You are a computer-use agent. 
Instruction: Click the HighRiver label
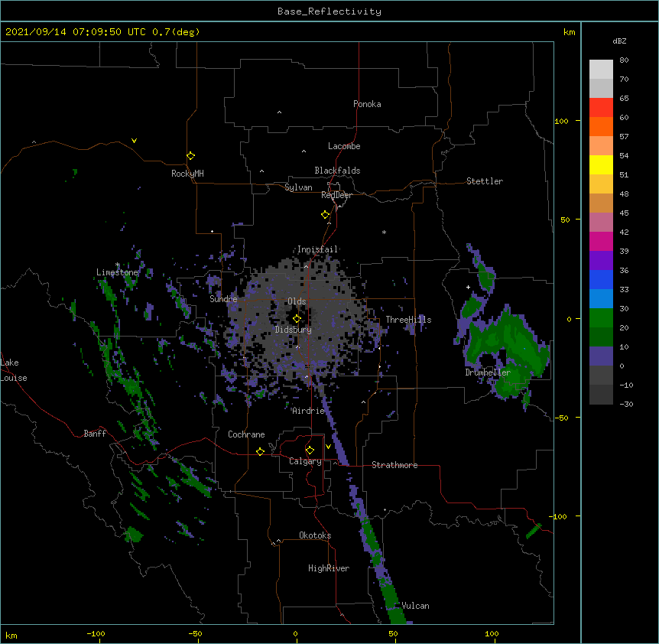(x=329, y=568)
